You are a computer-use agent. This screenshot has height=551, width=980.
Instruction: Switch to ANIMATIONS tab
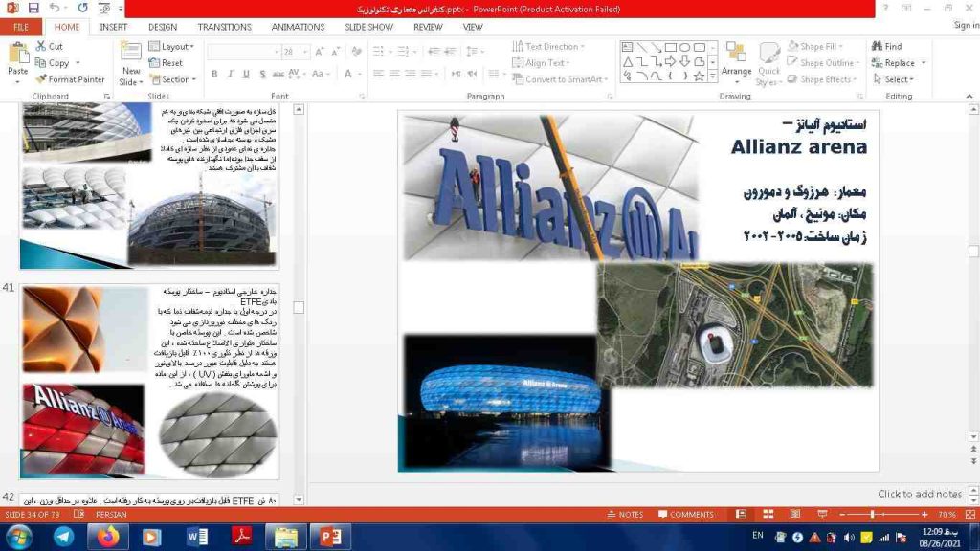click(x=298, y=27)
